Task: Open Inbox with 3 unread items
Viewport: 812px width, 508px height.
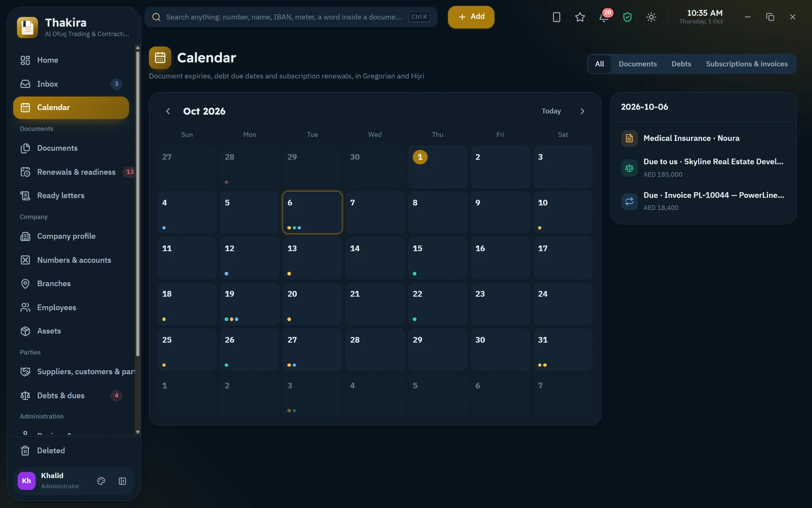Action: [x=71, y=84]
